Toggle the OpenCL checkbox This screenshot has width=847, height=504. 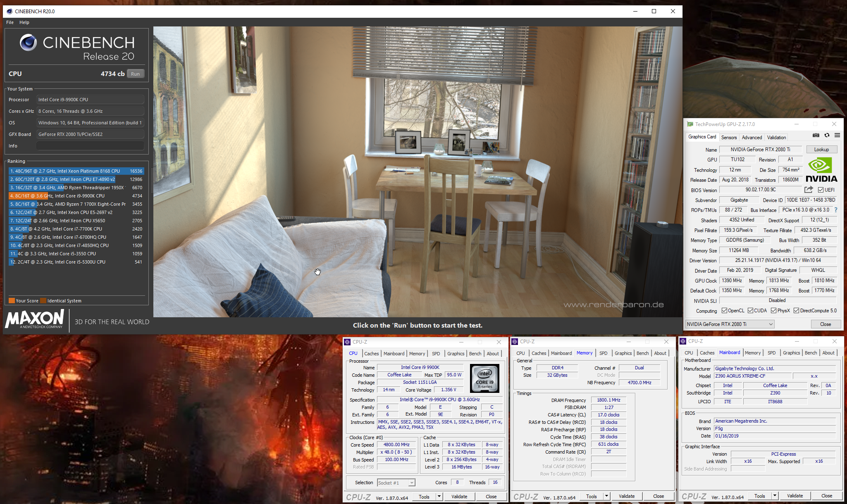(724, 311)
